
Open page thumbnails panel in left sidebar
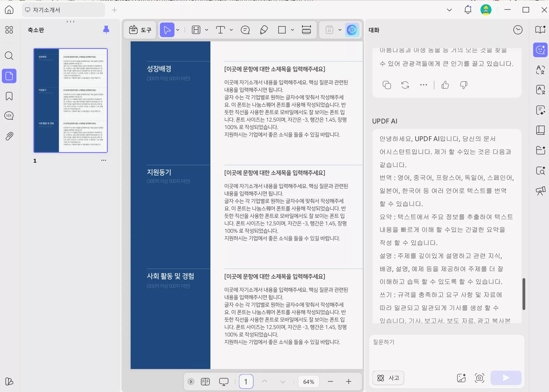[x=9, y=76]
